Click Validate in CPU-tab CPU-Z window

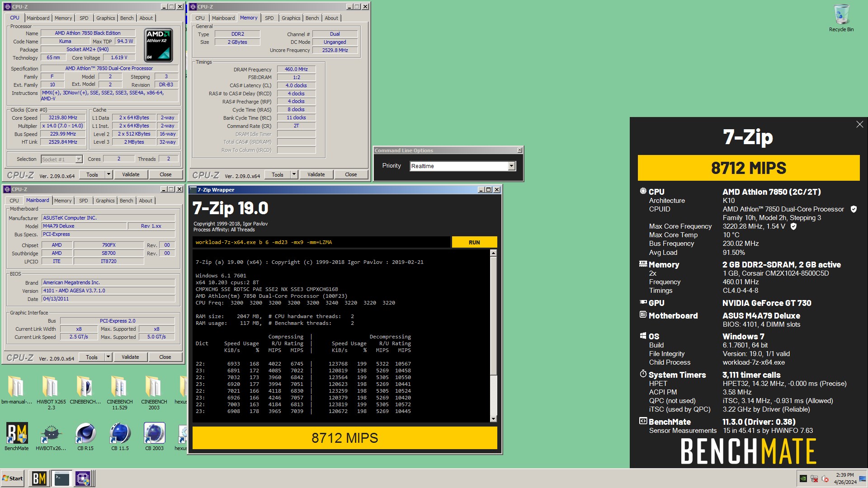(131, 174)
